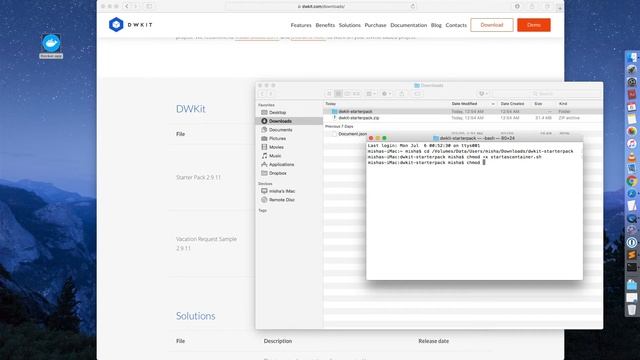Open Launchpad from the Dock
This screenshot has height=360, width=640.
pos(632,69)
